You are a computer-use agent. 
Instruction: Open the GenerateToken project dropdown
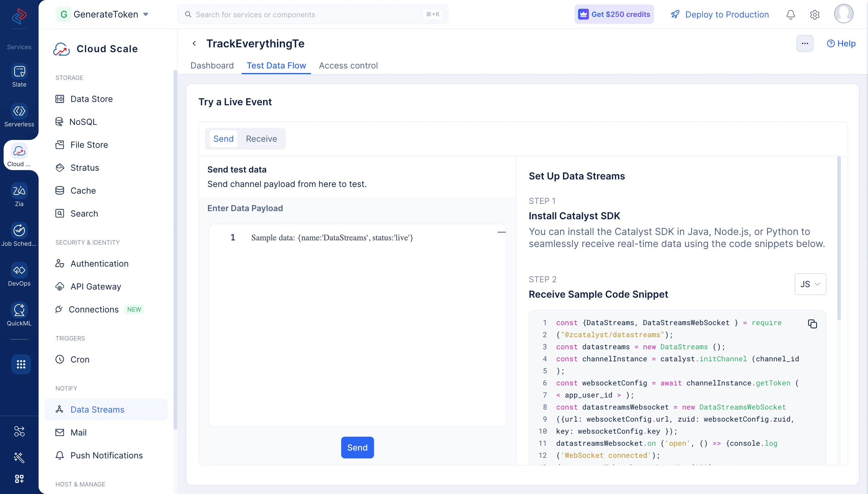103,14
